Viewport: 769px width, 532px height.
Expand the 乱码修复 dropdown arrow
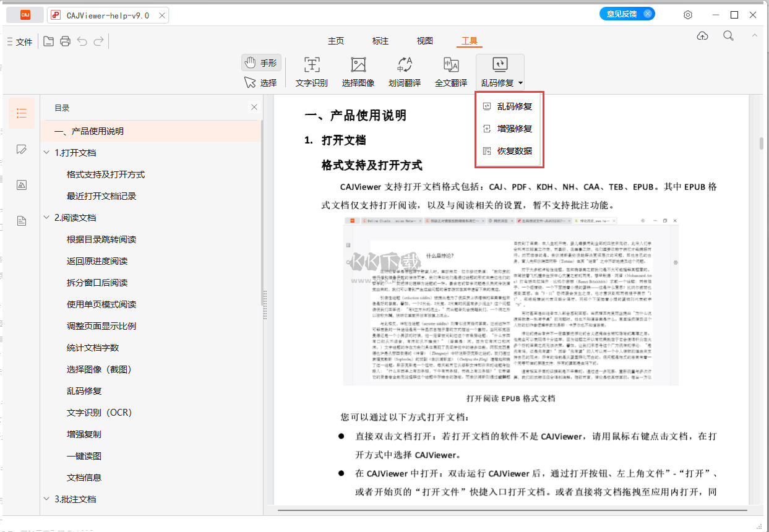[521, 83]
